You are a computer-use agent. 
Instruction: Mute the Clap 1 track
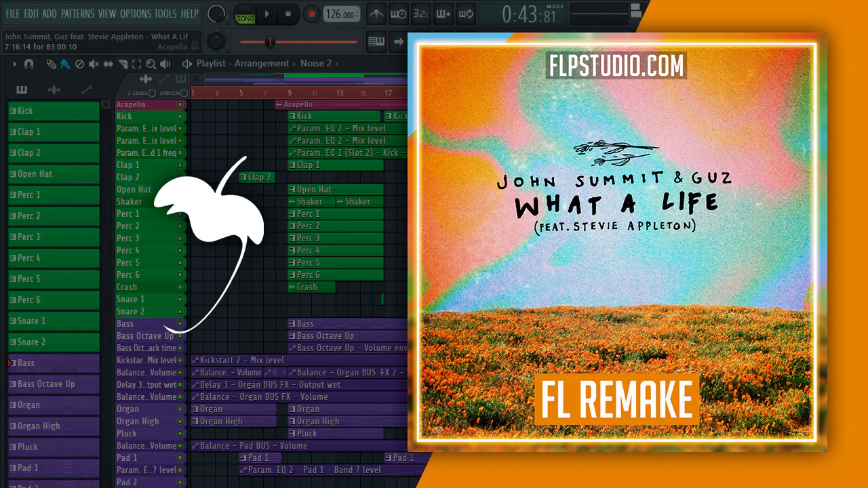click(x=180, y=165)
